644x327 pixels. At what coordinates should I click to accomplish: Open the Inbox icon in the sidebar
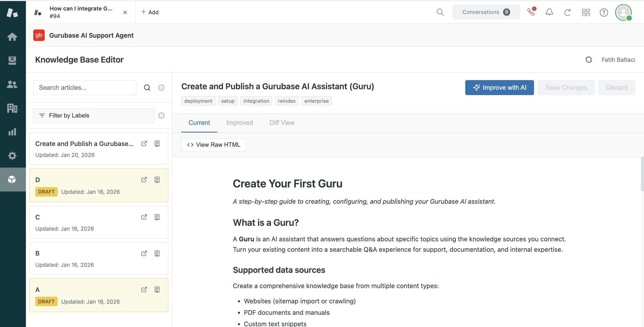[x=12, y=61]
